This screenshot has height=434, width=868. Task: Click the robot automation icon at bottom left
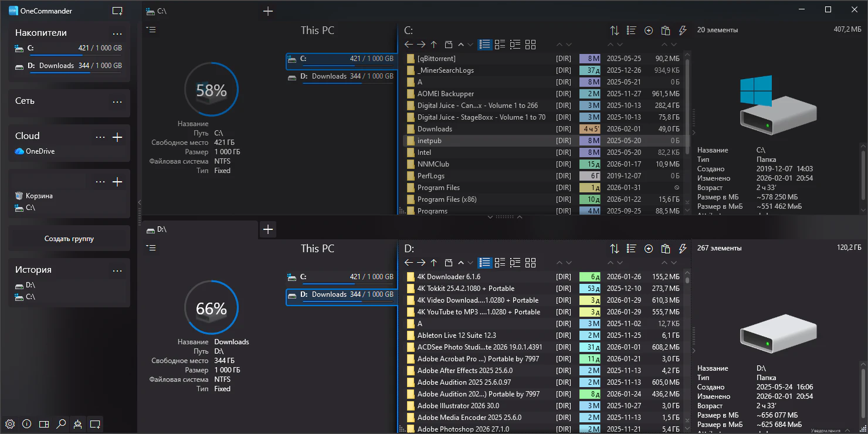pos(77,424)
